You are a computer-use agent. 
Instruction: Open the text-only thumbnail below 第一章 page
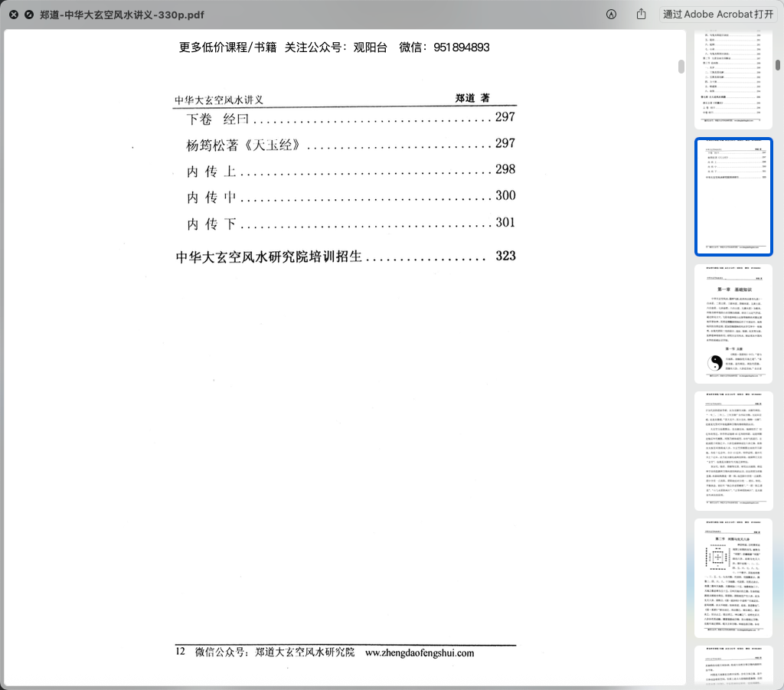pos(733,450)
